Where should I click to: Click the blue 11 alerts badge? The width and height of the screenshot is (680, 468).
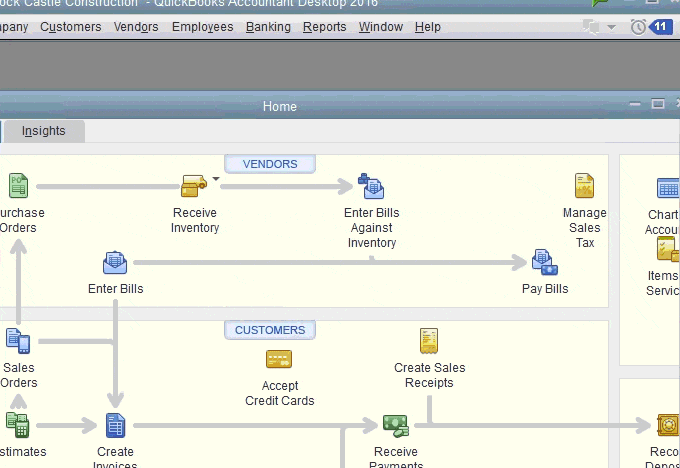click(x=660, y=27)
